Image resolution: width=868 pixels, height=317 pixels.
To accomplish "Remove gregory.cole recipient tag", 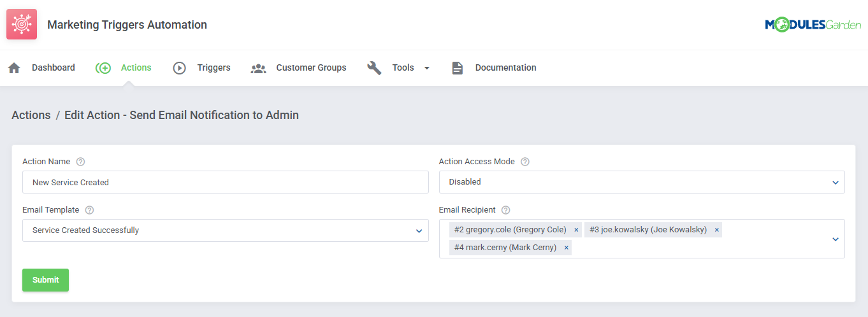I will tap(576, 230).
